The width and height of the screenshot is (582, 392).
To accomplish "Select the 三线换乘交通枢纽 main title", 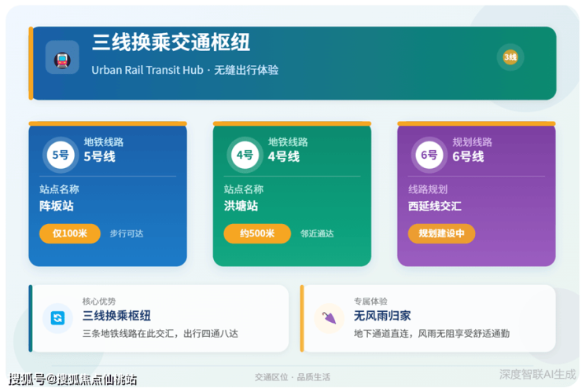I will tap(171, 42).
